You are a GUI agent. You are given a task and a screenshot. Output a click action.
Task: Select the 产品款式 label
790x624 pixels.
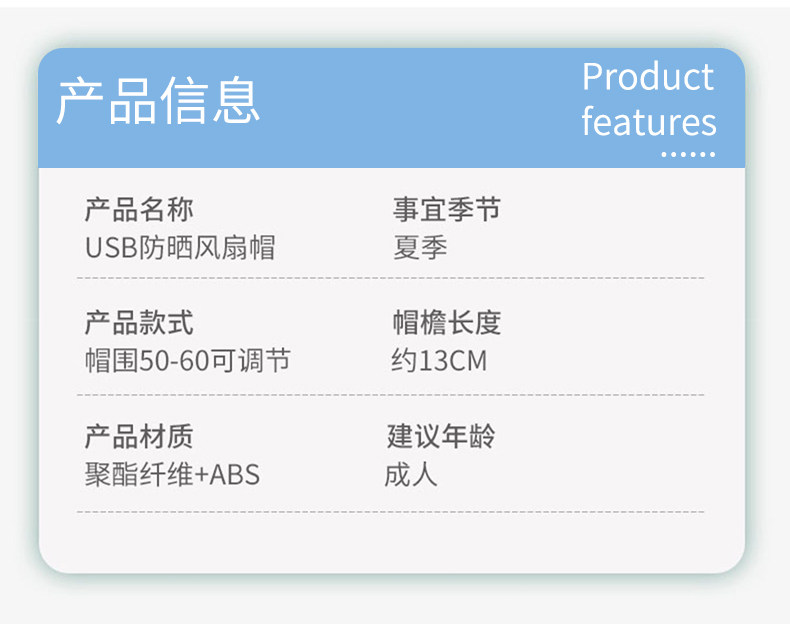click(139, 324)
